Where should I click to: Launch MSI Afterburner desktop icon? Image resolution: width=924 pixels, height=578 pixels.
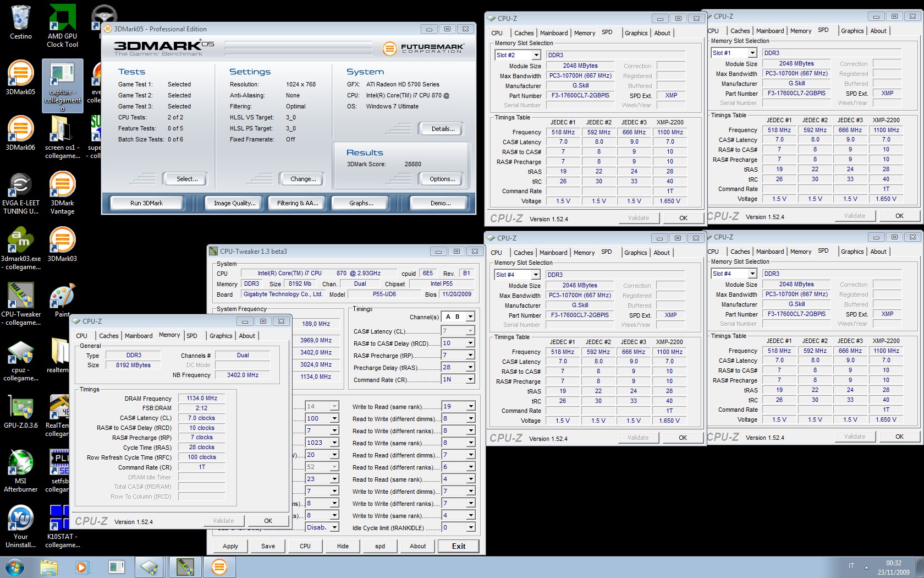coord(20,471)
